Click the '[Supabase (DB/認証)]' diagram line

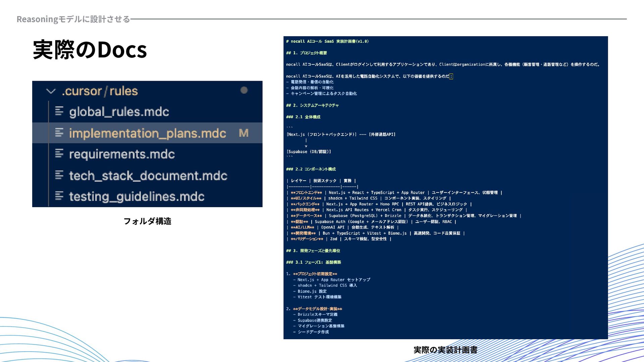click(309, 152)
